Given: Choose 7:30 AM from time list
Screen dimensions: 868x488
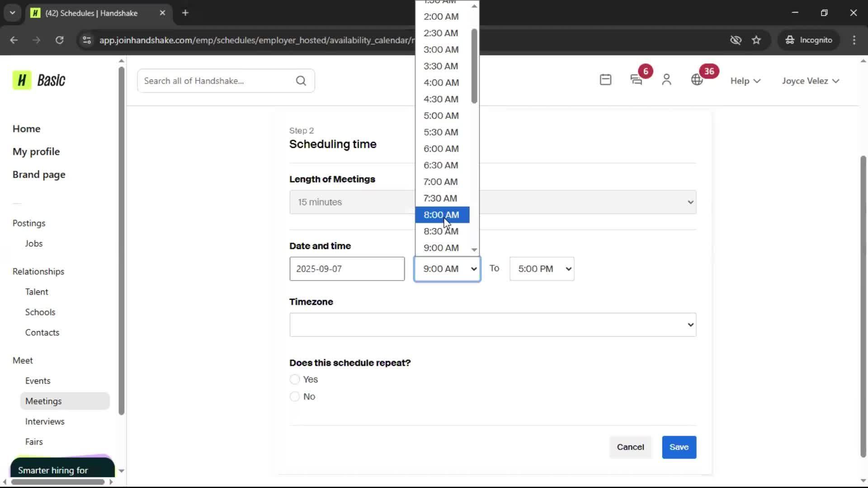Looking at the screenshot, I should (442, 198).
